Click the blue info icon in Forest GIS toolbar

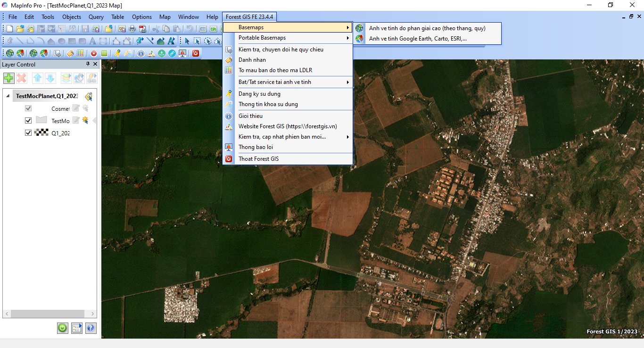(141, 53)
